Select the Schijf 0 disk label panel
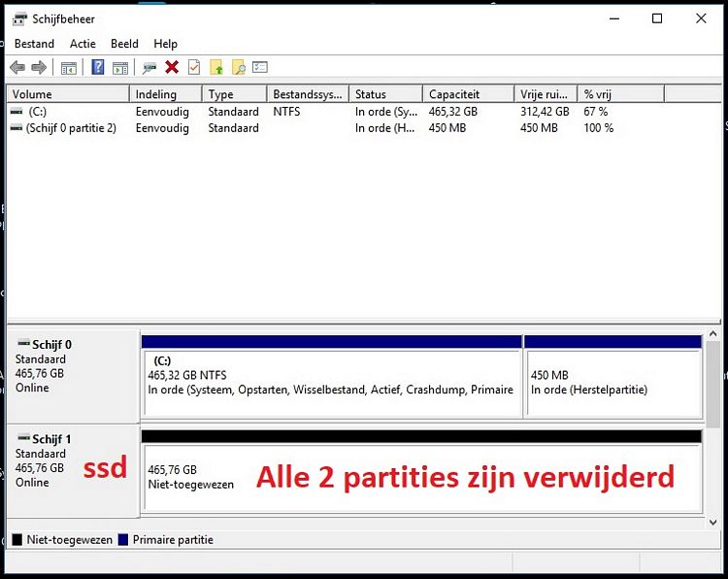The height and width of the screenshot is (579, 728). [x=73, y=376]
